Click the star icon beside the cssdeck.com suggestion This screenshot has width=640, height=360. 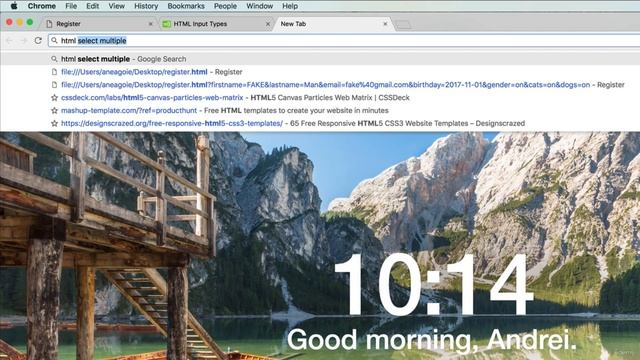(x=54, y=98)
